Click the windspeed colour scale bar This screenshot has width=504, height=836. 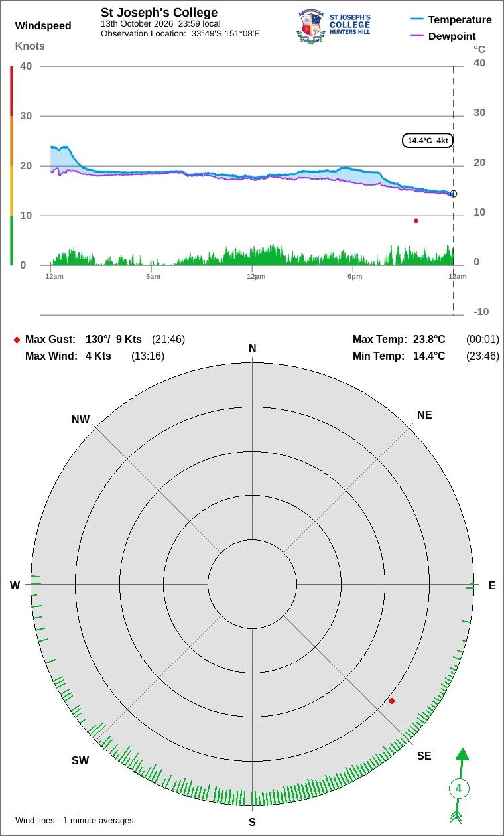[x=11, y=166]
